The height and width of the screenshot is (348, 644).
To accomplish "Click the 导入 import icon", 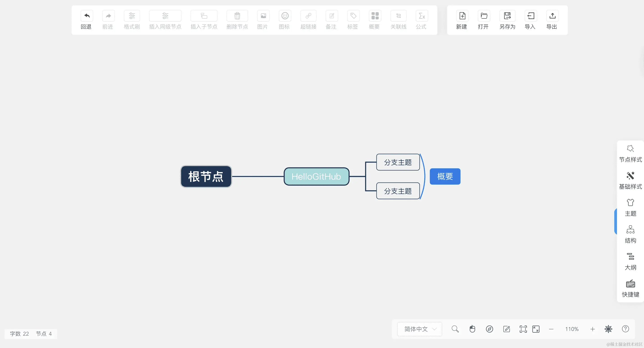I will (531, 16).
